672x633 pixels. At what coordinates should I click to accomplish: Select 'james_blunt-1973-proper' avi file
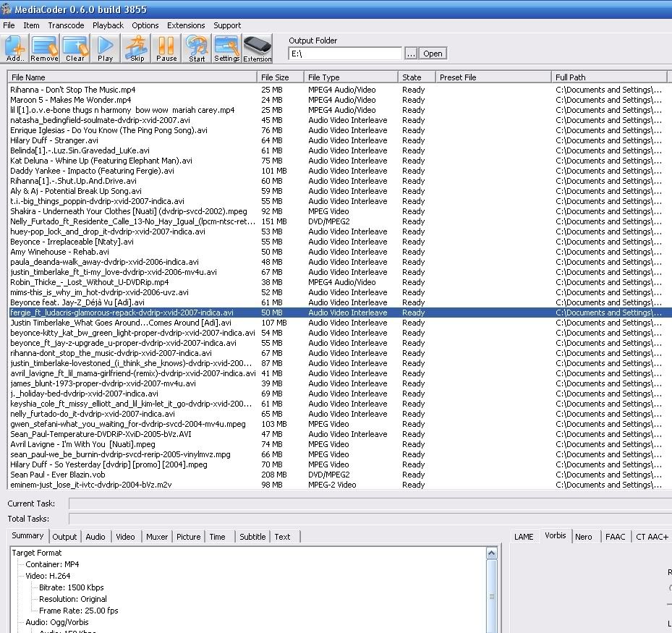click(x=339, y=383)
